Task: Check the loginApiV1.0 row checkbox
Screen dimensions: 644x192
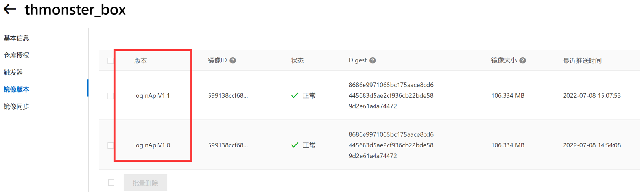Action: click(111, 145)
